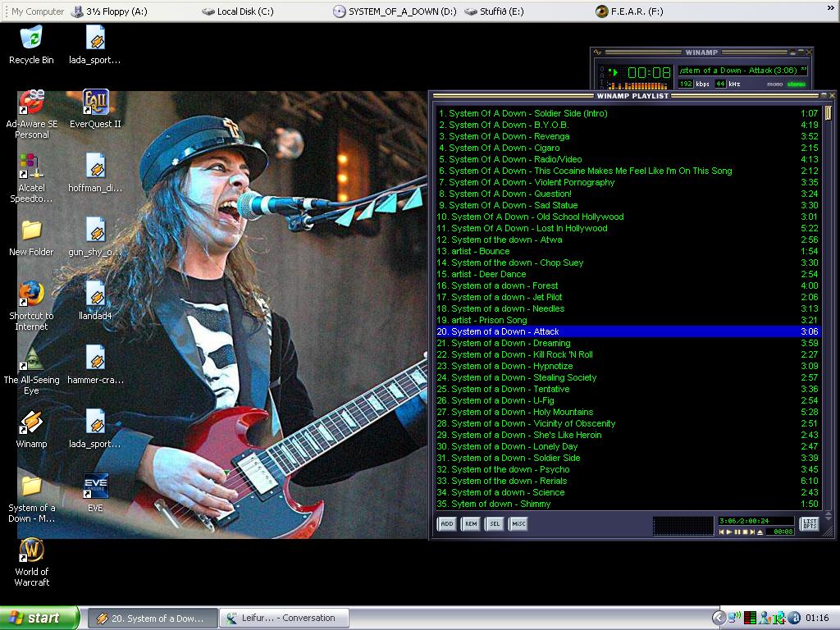Open the Winamp main window system menu icon
This screenshot has width=840, height=630.
(598, 52)
